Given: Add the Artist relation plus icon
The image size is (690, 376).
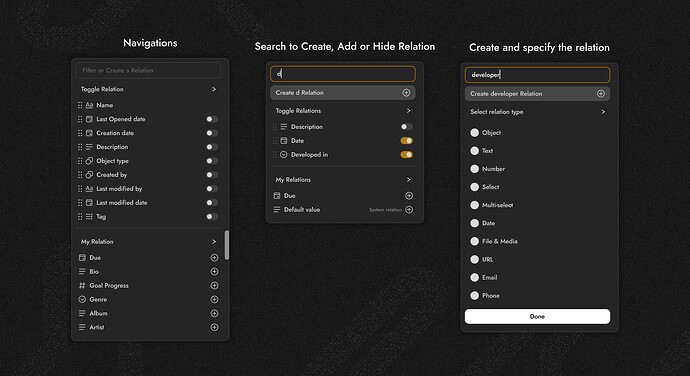Looking at the screenshot, I should (x=214, y=327).
